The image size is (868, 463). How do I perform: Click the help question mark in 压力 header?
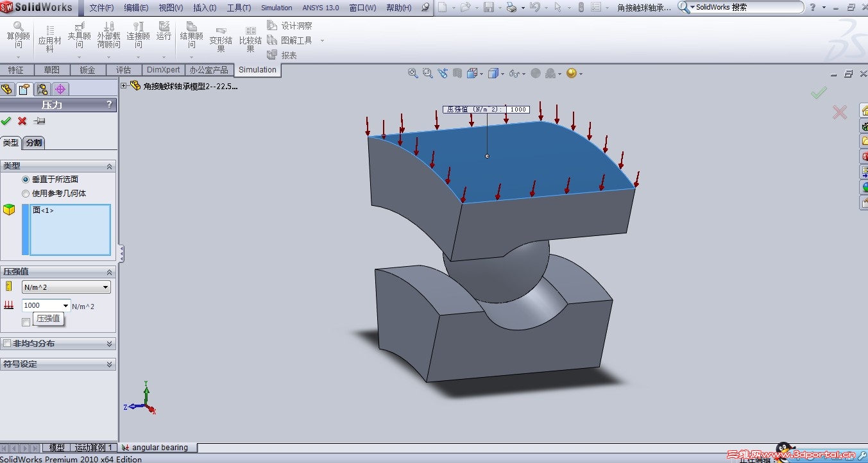pyautogui.click(x=109, y=104)
